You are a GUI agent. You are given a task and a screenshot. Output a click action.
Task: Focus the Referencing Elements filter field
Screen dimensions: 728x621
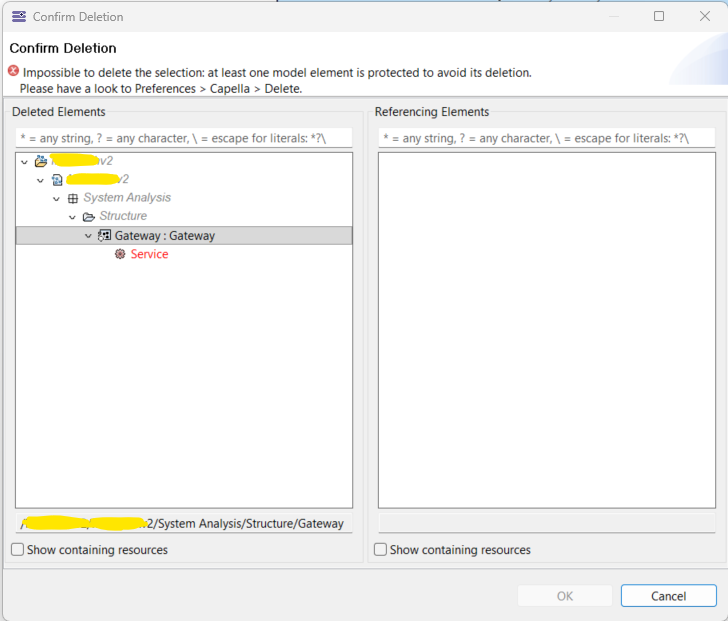point(546,138)
